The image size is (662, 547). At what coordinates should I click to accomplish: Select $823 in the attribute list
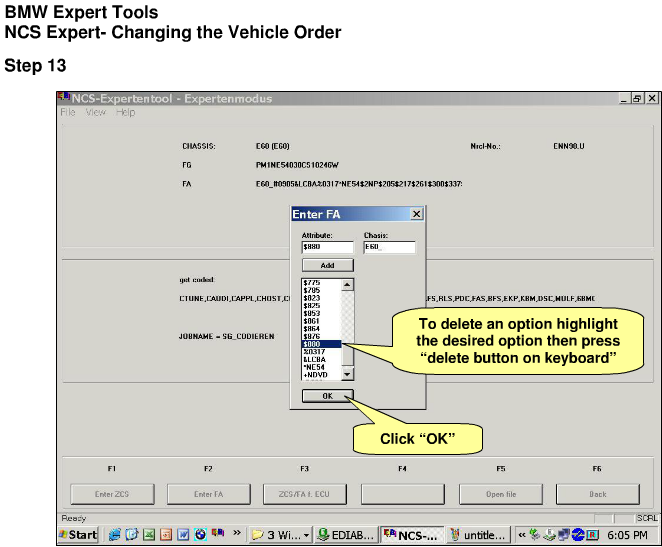(x=322, y=298)
